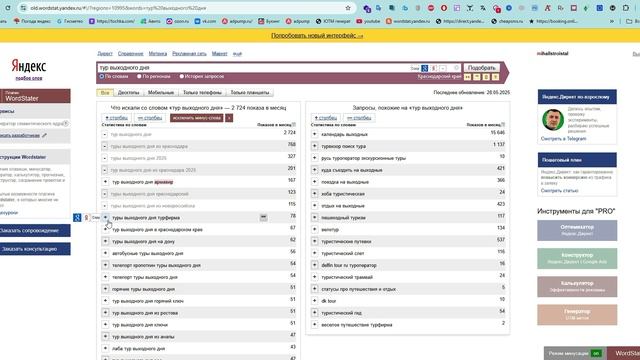Open the Смотреть в Telegram link
Screen dimensions: 640x360
click(x=563, y=139)
